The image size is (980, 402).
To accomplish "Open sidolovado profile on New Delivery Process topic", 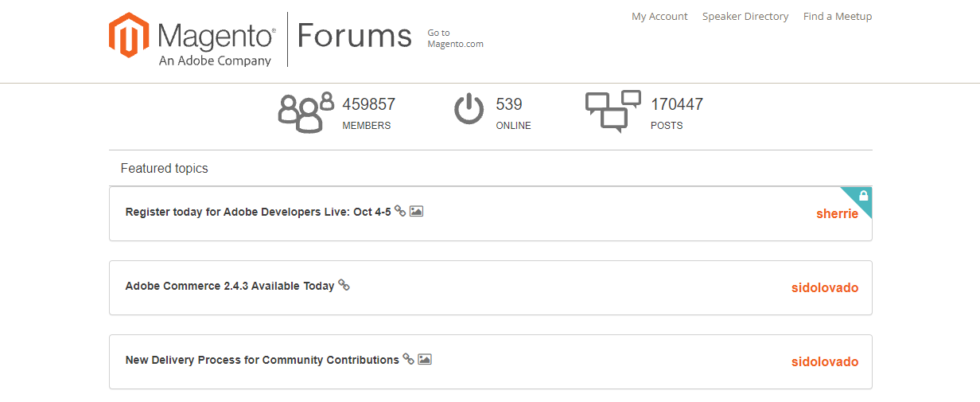I will [x=825, y=362].
